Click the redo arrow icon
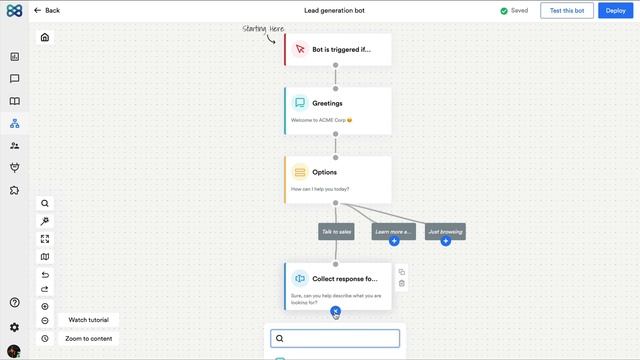This screenshot has height=360, width=640. [45, 289]
